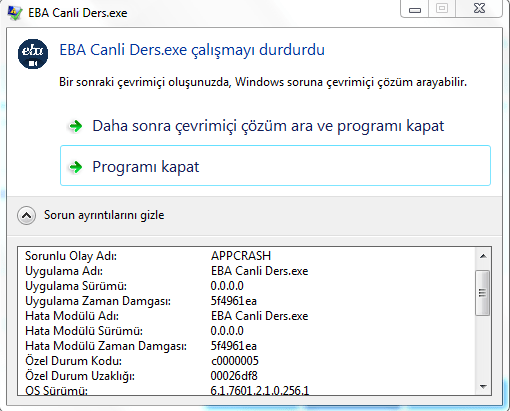Click the title bar application icon

(15, 13)
